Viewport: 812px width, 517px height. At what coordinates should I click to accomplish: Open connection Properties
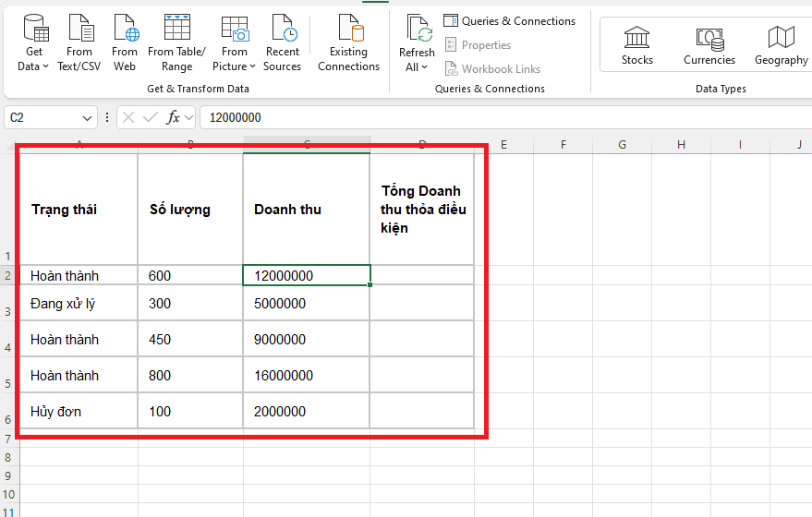(x=478, y=45)
